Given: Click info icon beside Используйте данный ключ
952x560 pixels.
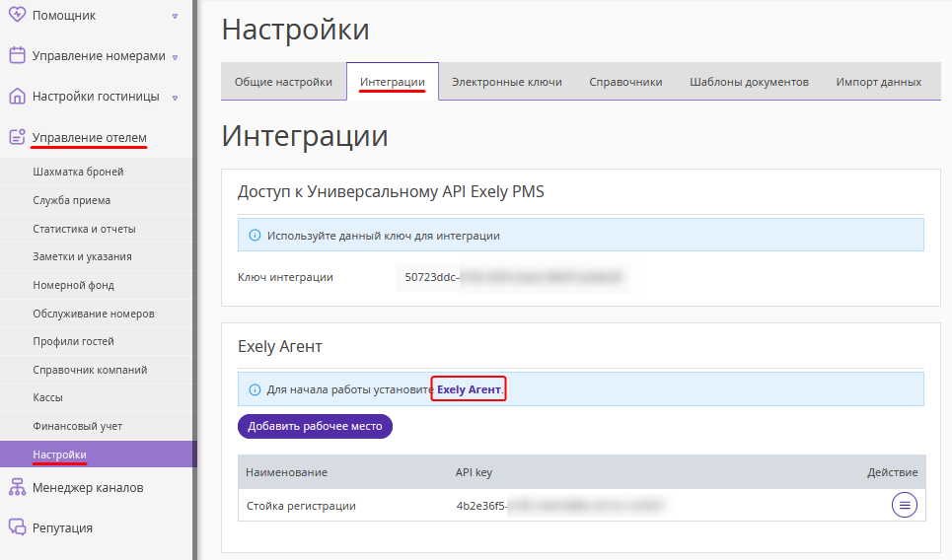Looking at the screenshot, I should (255, 236).
